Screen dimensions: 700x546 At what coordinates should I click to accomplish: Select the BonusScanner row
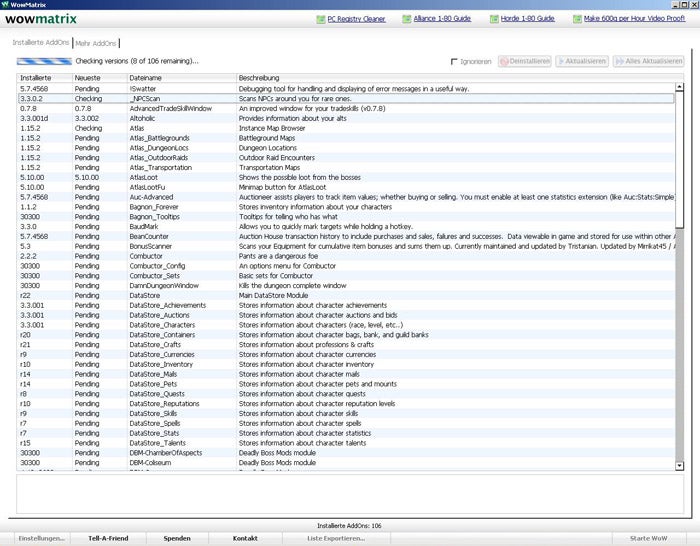coord(346,246)
